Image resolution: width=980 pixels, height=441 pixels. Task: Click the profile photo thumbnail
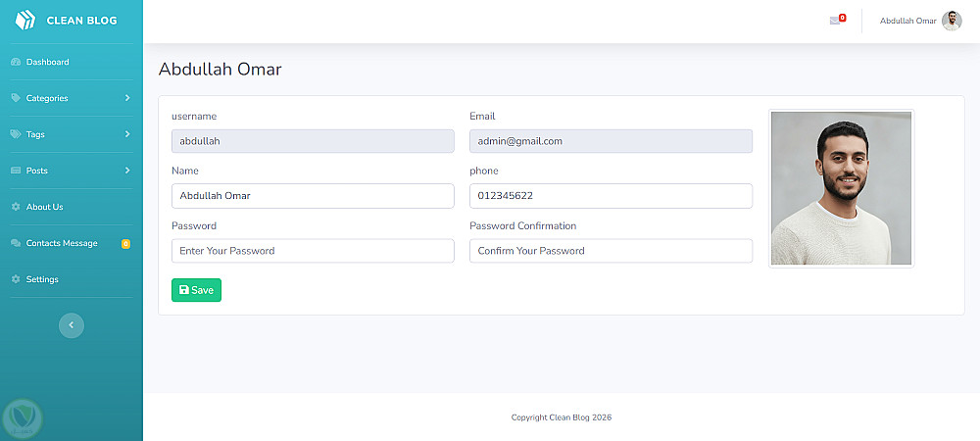coord(841,188)
